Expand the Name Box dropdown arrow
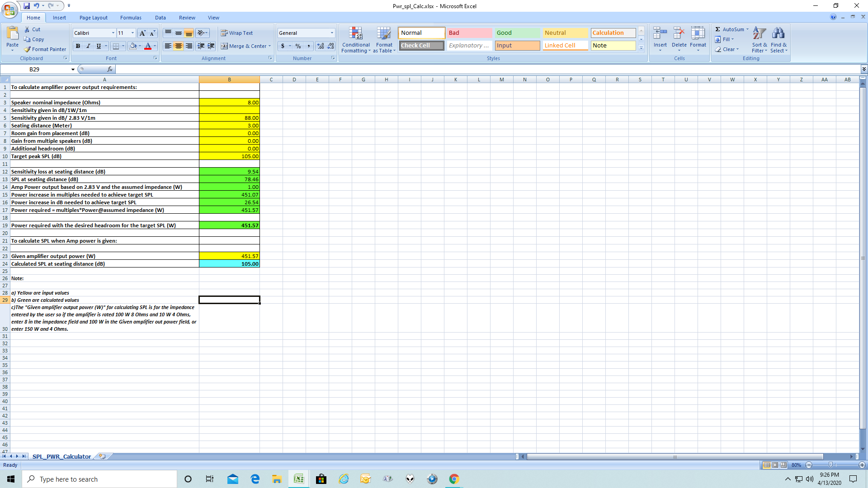 [73, 70]
